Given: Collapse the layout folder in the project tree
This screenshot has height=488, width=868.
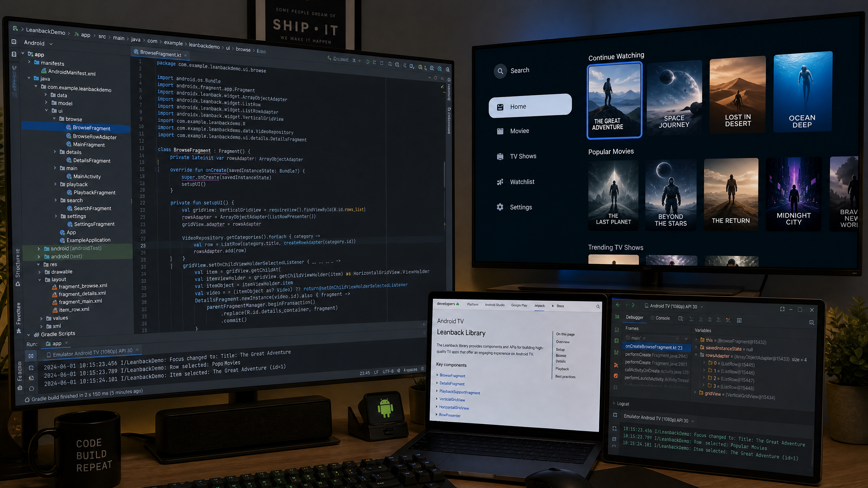Looking at the screenshot, I should pos(40,280).
